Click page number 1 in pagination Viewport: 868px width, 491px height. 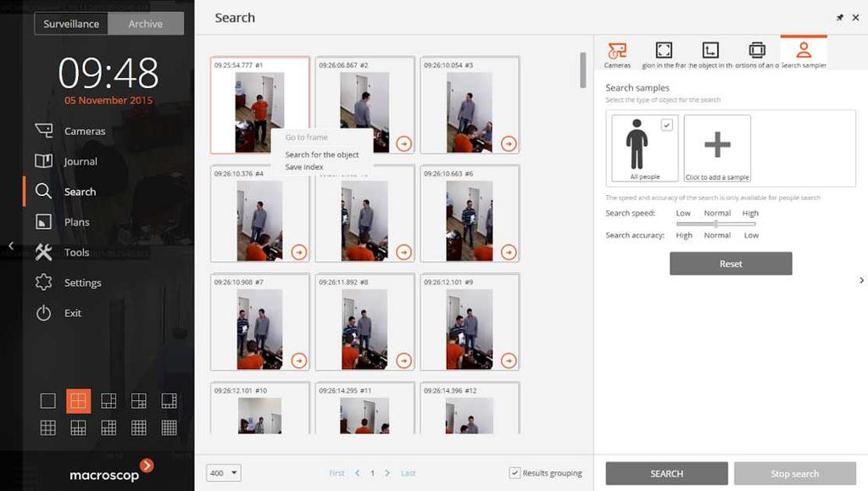click(x=373, y=473)
